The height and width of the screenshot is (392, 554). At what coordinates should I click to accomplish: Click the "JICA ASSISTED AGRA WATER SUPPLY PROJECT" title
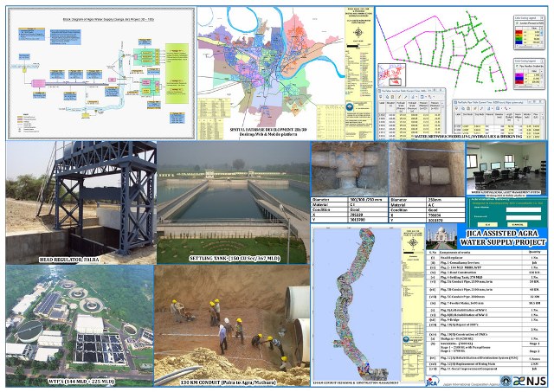[503, 238]
